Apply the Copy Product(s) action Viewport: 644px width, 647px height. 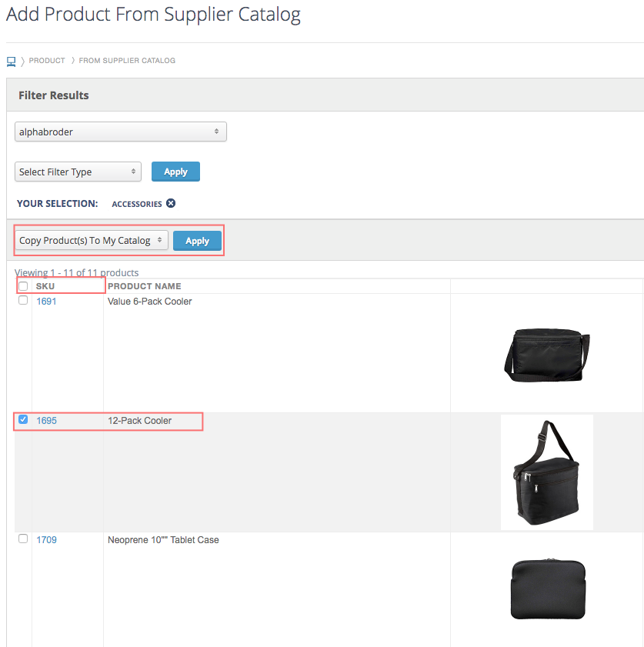[197, 241]
